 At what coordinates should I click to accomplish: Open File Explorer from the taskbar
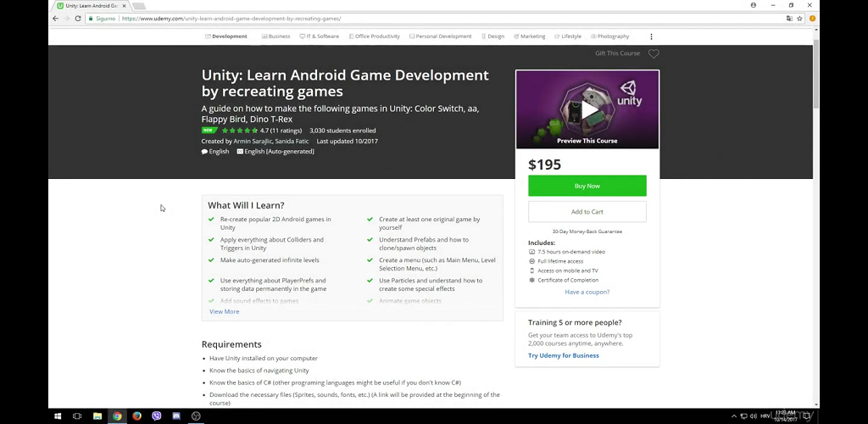(x=97, y=416)
